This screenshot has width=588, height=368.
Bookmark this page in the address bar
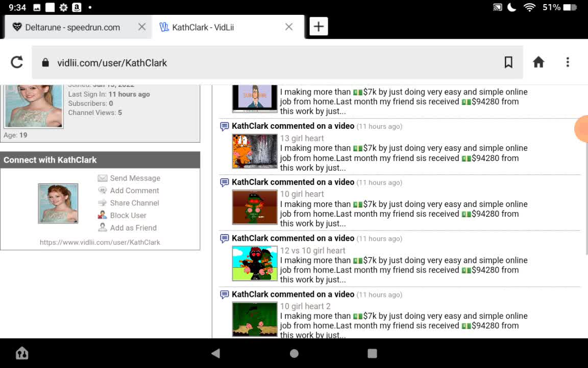coord(508,62)
